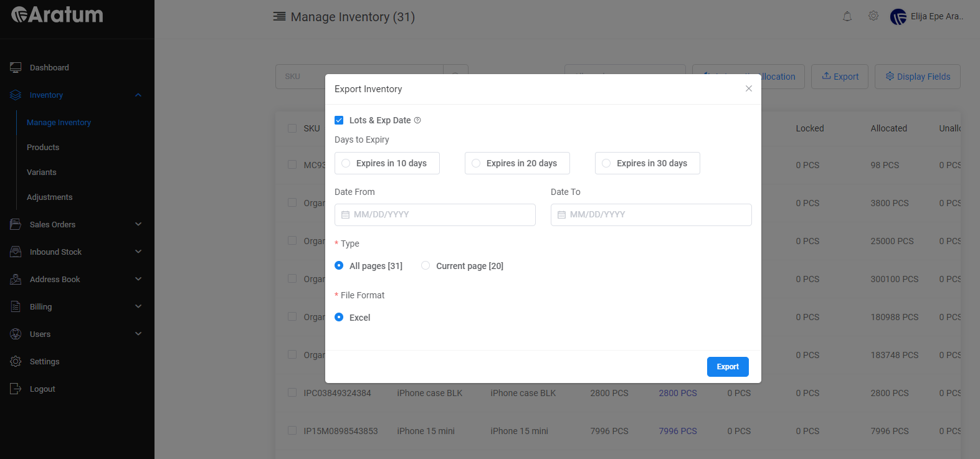Image resolution: width=980 pixels, height=459 pixels.
Task: Click the 7996 PCS link for iPhone 15 mini
Action: coord(678,431)
